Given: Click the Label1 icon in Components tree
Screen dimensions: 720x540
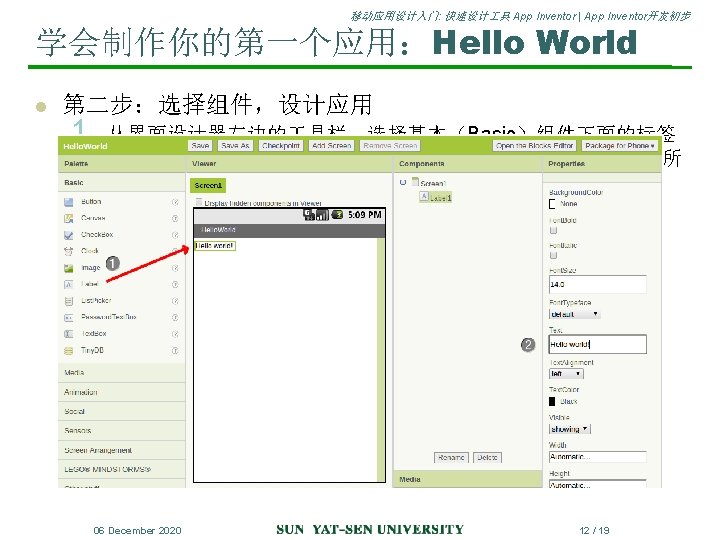Looking at the screenshot, I should pyautogui.click(x=424, y=197).
